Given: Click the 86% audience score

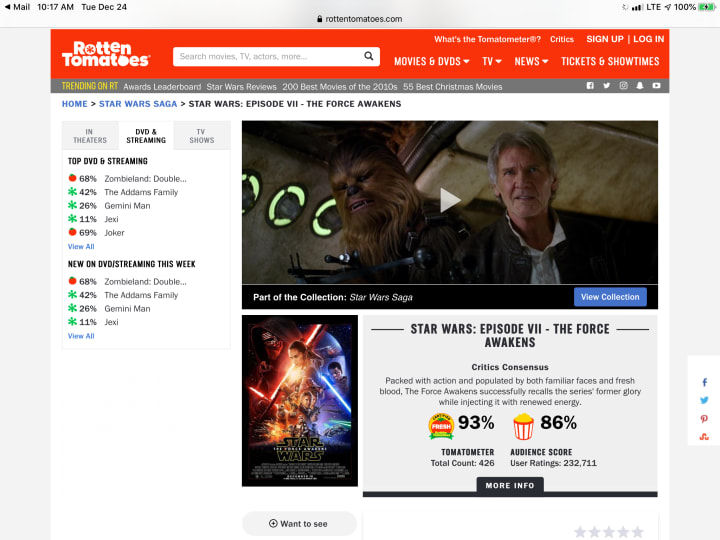Looking at the screenshot, I should click(x=558, y=422).
